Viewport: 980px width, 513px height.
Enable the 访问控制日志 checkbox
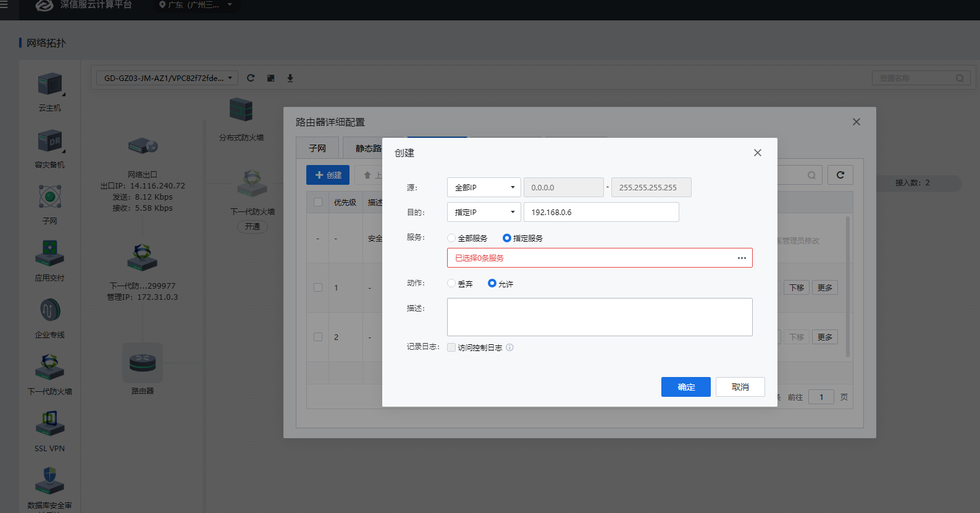tap(451, 347)
